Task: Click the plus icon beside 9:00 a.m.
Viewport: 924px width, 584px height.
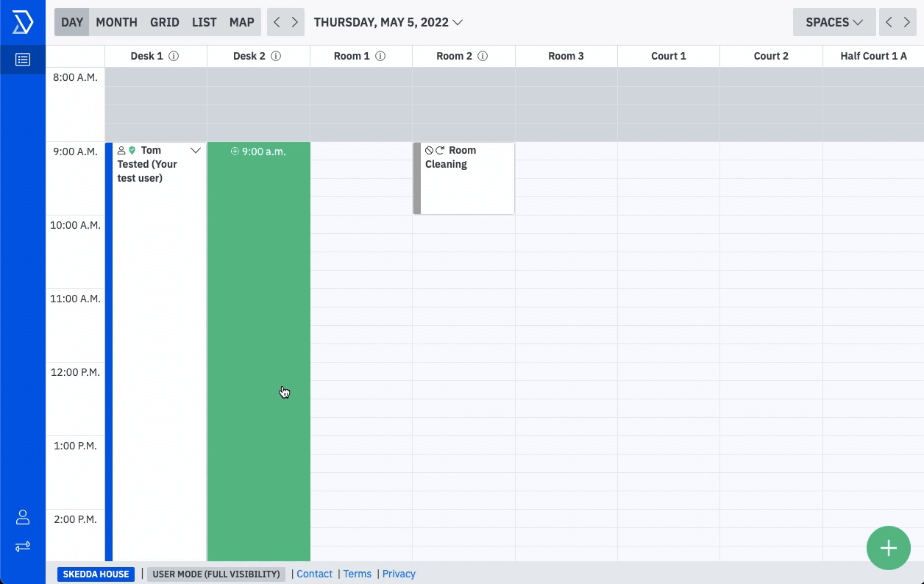Action: click(x=235, y=152)
